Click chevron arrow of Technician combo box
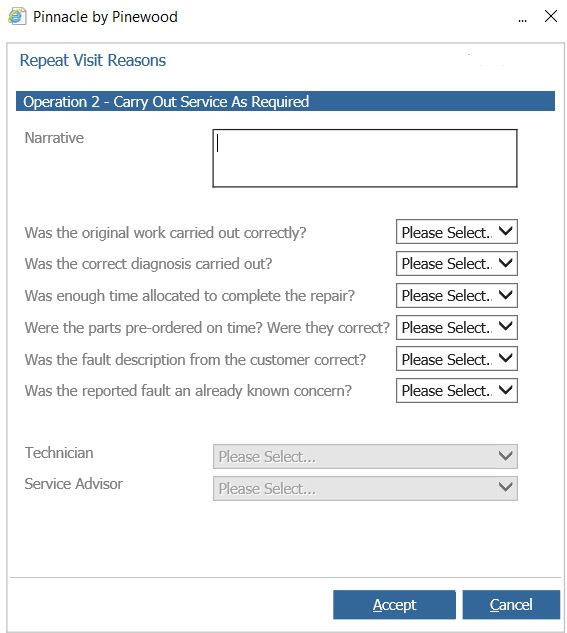567x633 pixels. tap(505, 457)
